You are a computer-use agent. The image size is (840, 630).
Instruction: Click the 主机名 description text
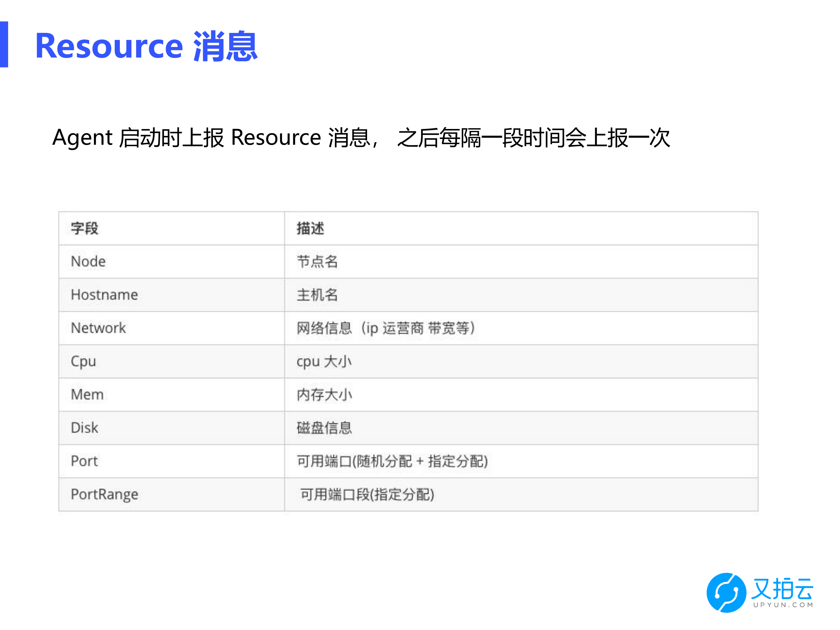click(317, 295)
